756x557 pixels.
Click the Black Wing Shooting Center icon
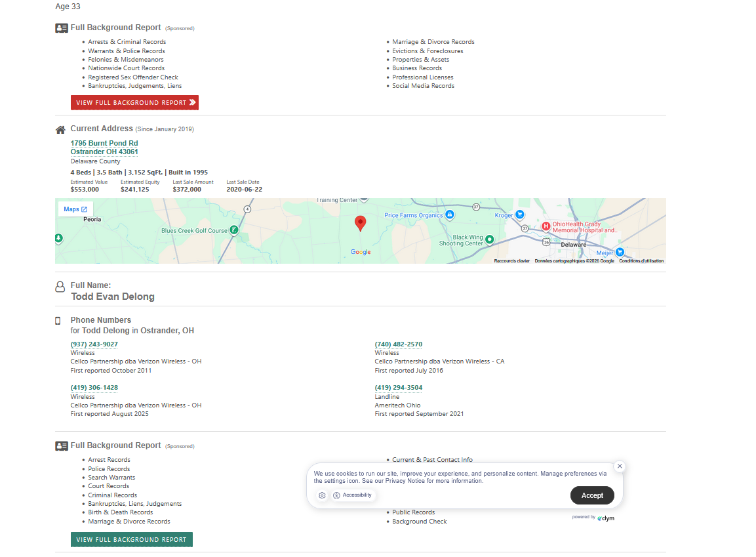[x=489, y=240]
